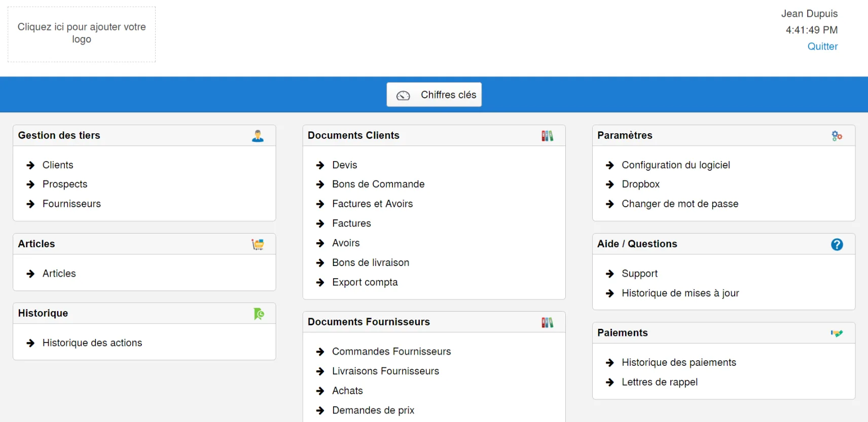Open Export compta

(x=365, y=283)
